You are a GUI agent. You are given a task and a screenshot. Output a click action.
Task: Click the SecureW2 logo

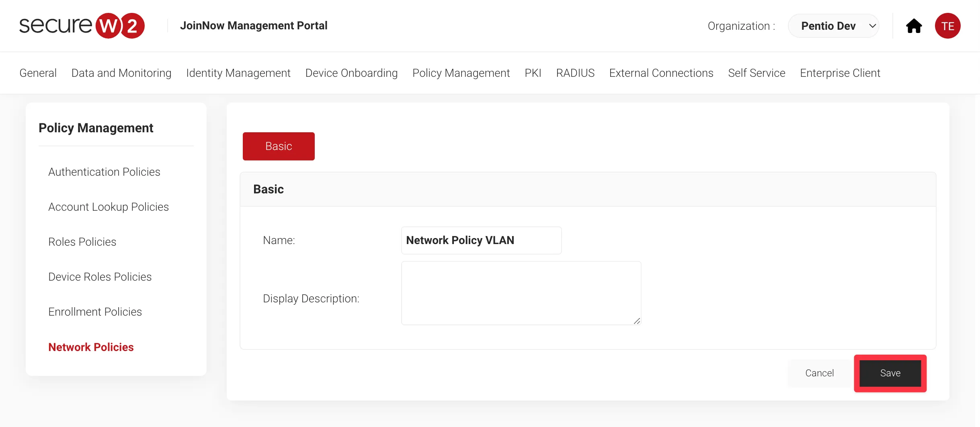pos(82,26)
